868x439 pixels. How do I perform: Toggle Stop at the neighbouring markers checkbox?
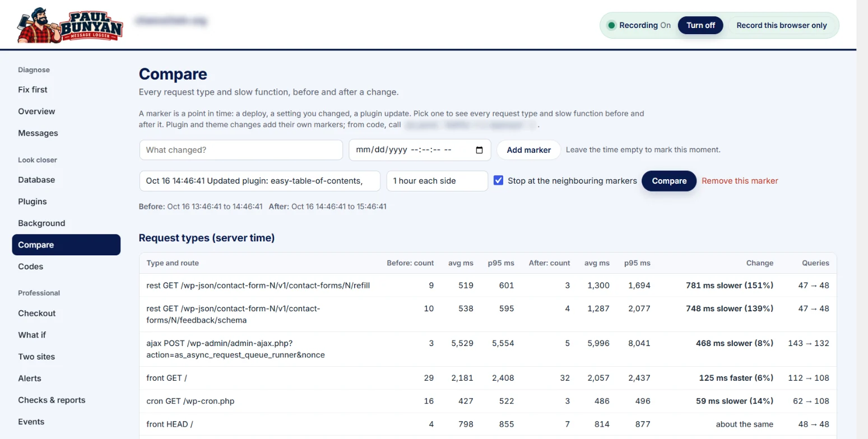(x=498, y=180)
